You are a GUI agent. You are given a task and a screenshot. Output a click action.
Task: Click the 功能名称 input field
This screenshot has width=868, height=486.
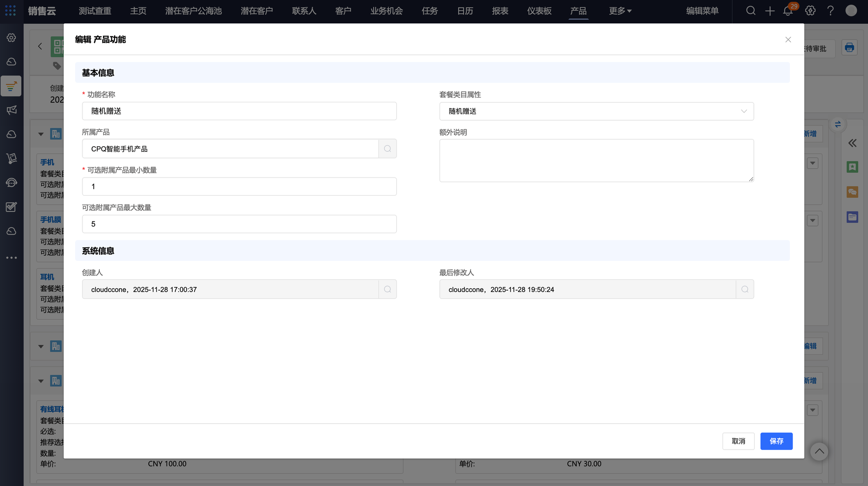tap(239, 111)
